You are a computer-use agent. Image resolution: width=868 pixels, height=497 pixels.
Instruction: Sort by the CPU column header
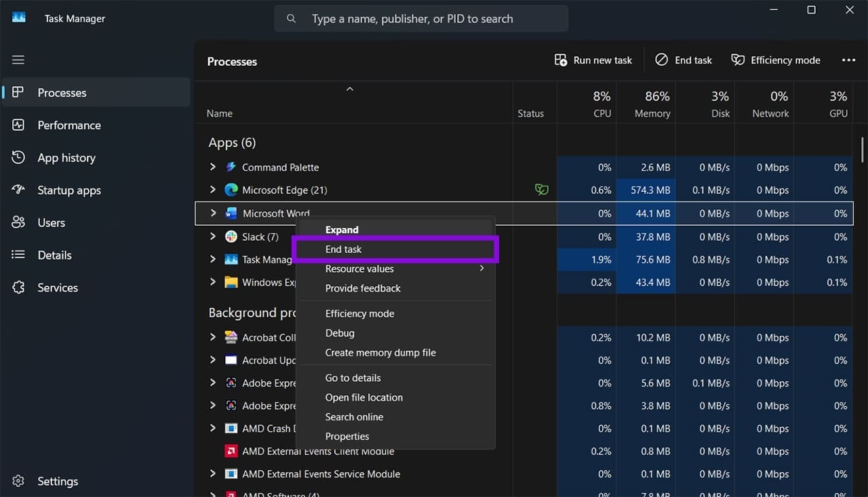pos(587,104)
